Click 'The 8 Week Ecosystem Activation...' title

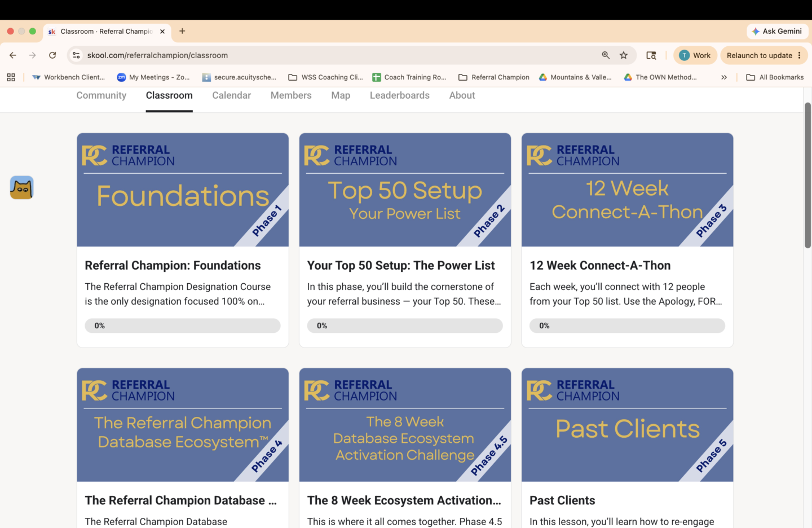[404, 500]
